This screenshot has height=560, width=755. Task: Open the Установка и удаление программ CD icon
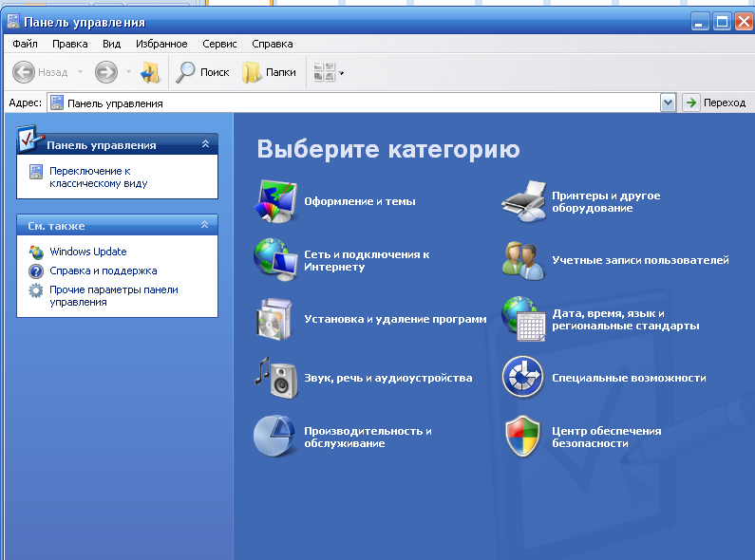coord(274,319)
